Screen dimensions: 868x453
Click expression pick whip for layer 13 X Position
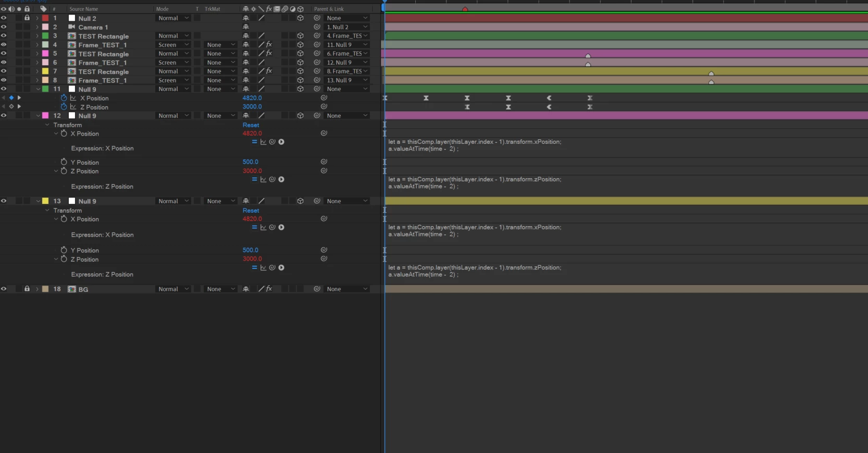pos(272,227)
